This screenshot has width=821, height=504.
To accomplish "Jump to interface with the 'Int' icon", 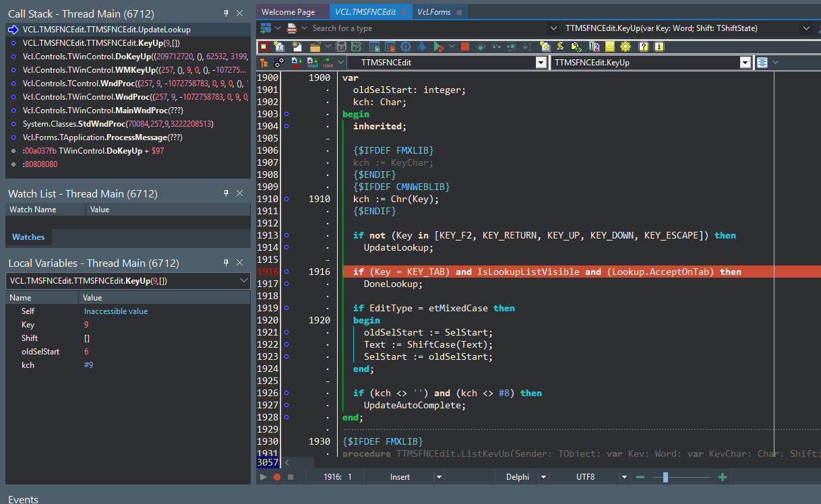I will coord(297,62).
